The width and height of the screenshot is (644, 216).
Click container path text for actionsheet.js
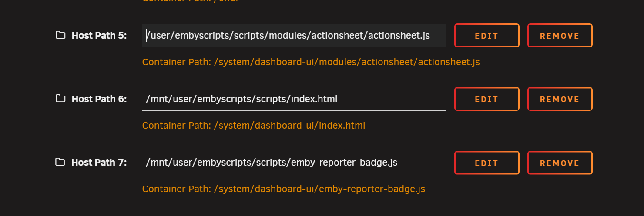(311, 62)
